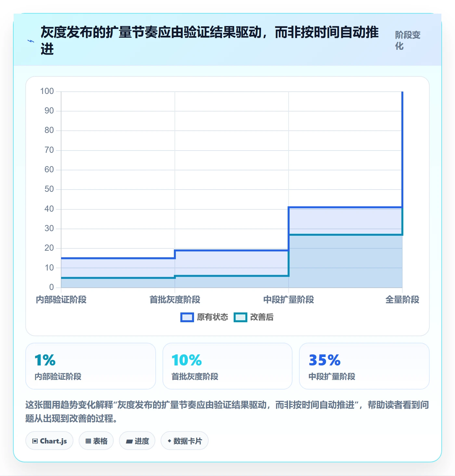The image size is (455, 476).
Task: Click the 中段扩量阶段 x-axis label
Action: pyautogui.click(x=289, y=300)
